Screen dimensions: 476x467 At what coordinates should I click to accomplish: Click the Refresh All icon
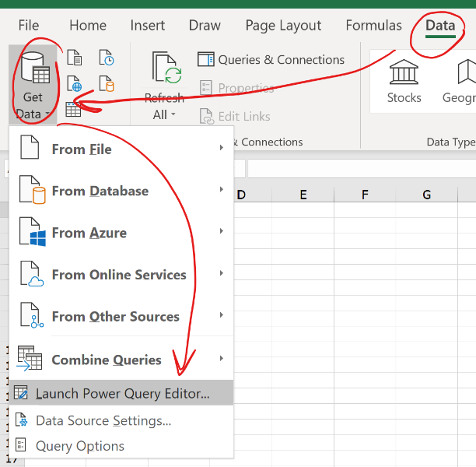click(165, 70)
